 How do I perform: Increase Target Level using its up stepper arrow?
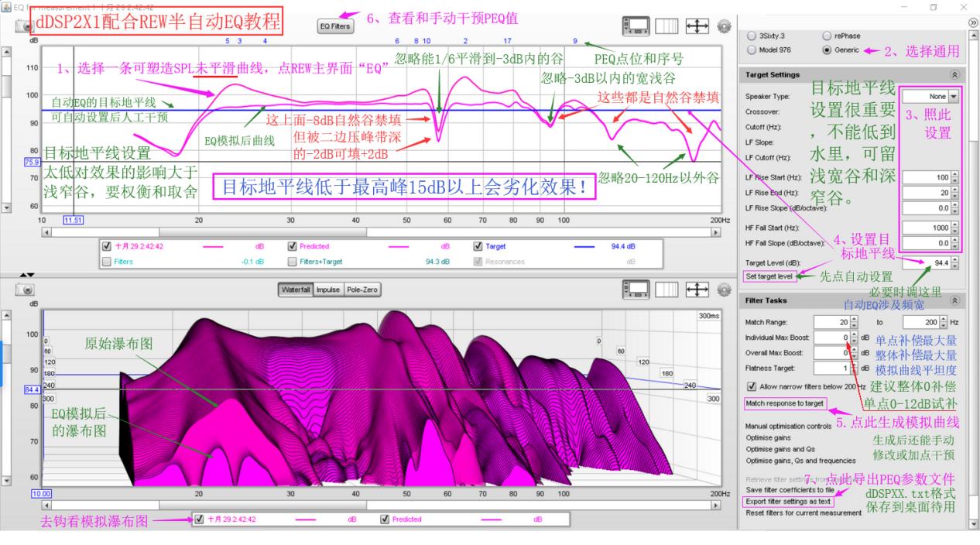coord(955,259)
